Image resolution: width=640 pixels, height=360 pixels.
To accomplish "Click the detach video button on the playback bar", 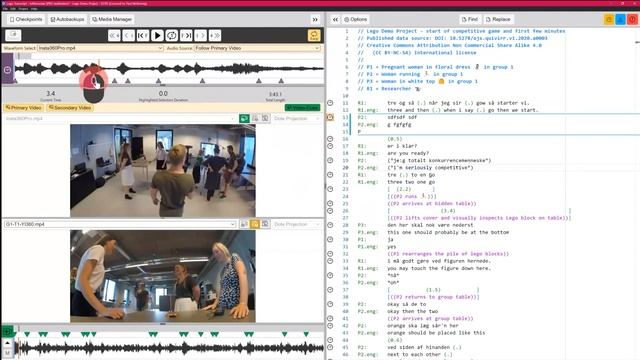I will [x=13, y=36].
